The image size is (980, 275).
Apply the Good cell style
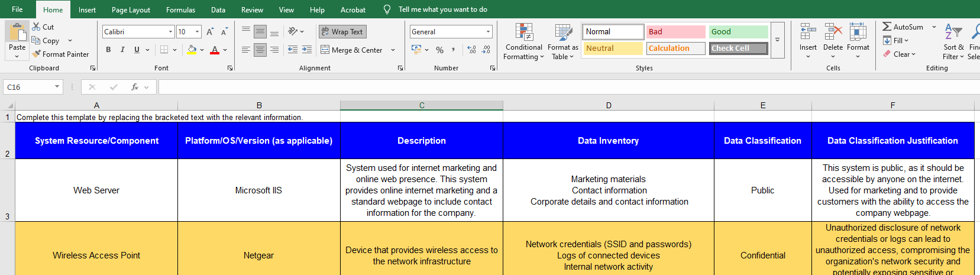point(738,31)
